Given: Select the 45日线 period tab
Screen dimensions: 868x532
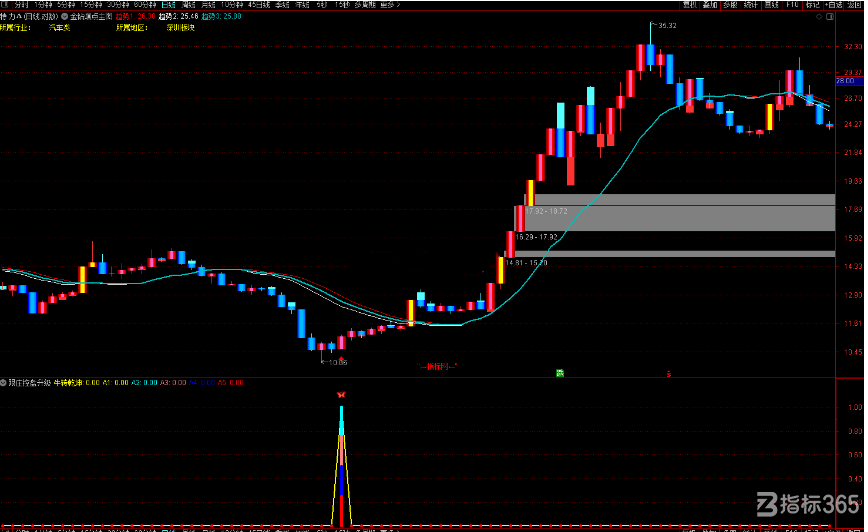Looking at the screenshot, I should 259,4.
